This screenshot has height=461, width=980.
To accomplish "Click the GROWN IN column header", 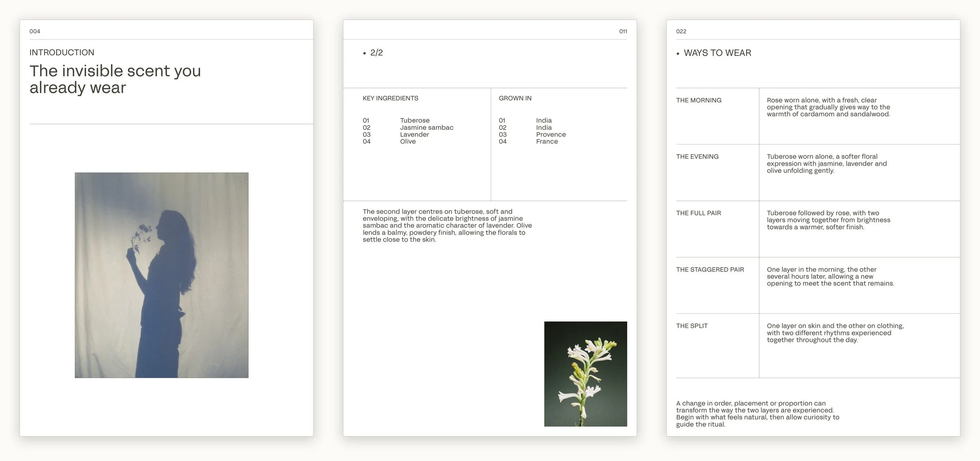I will [x=515, y=98].
